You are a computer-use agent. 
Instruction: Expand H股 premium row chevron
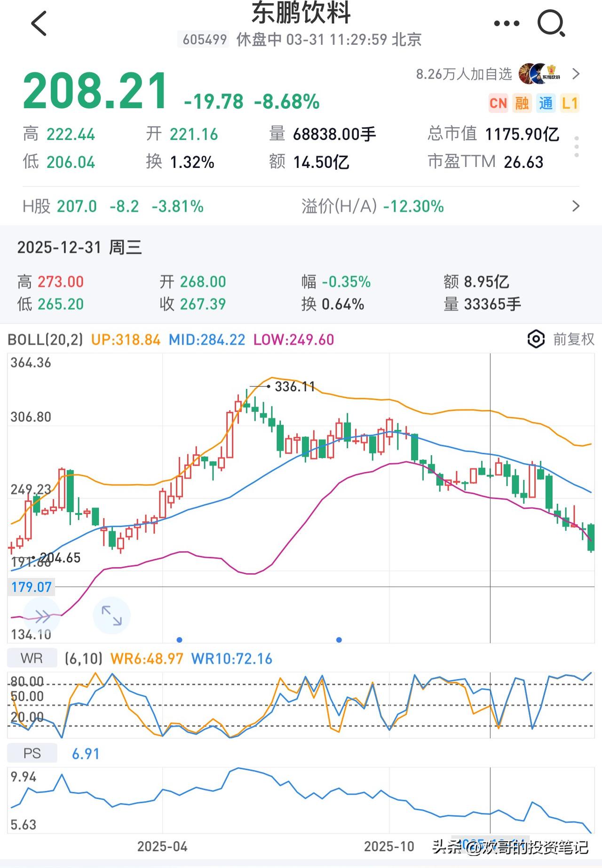coord(576,206)
